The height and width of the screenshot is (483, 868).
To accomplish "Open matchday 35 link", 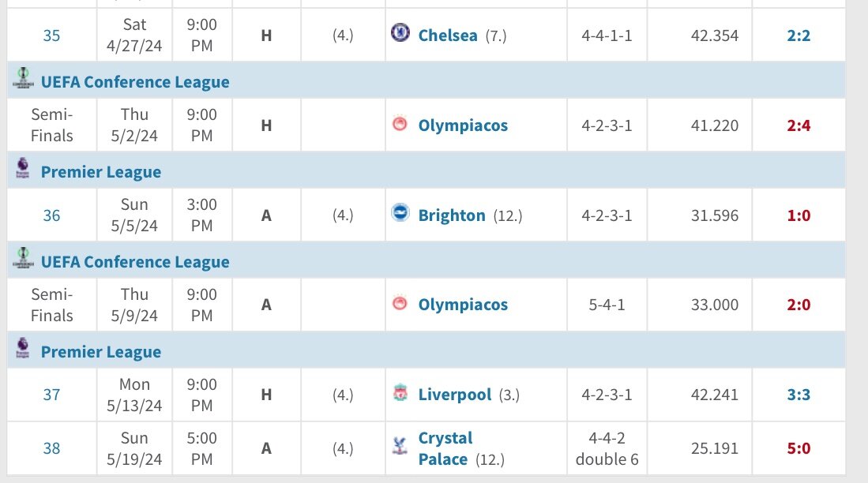I will 51,36.
